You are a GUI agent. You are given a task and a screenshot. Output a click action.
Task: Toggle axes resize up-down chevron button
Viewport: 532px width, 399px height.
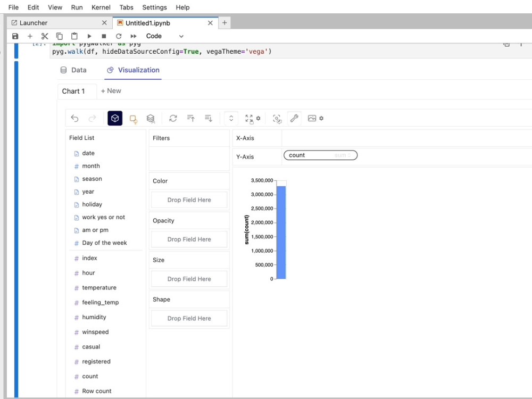pos(231,118)
